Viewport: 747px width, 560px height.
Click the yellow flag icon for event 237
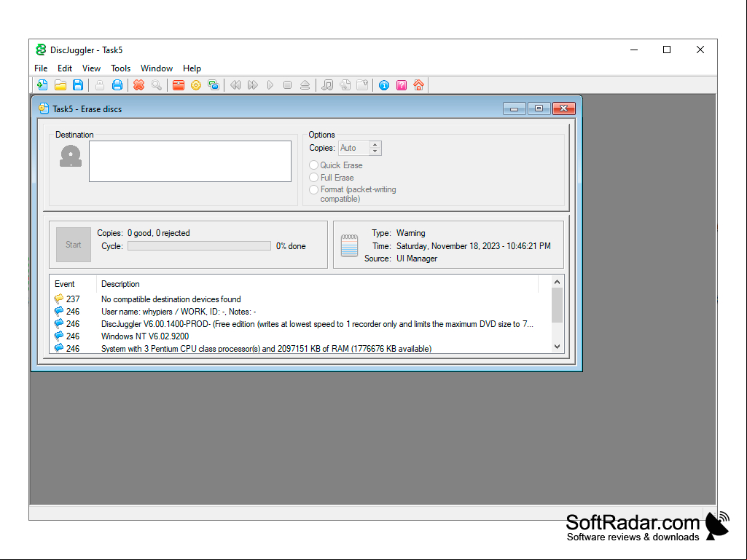click(58, 299)
